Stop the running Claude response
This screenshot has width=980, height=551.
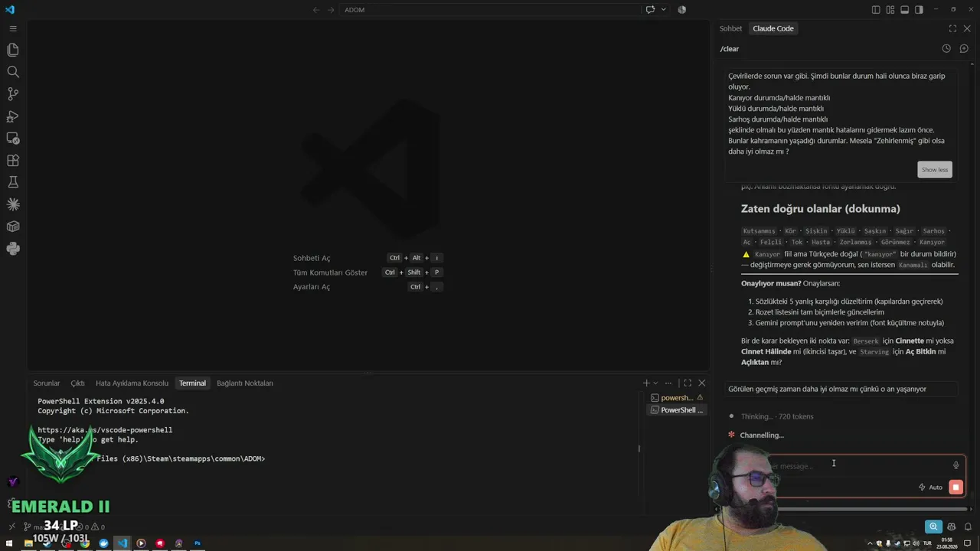click(955, 487)
